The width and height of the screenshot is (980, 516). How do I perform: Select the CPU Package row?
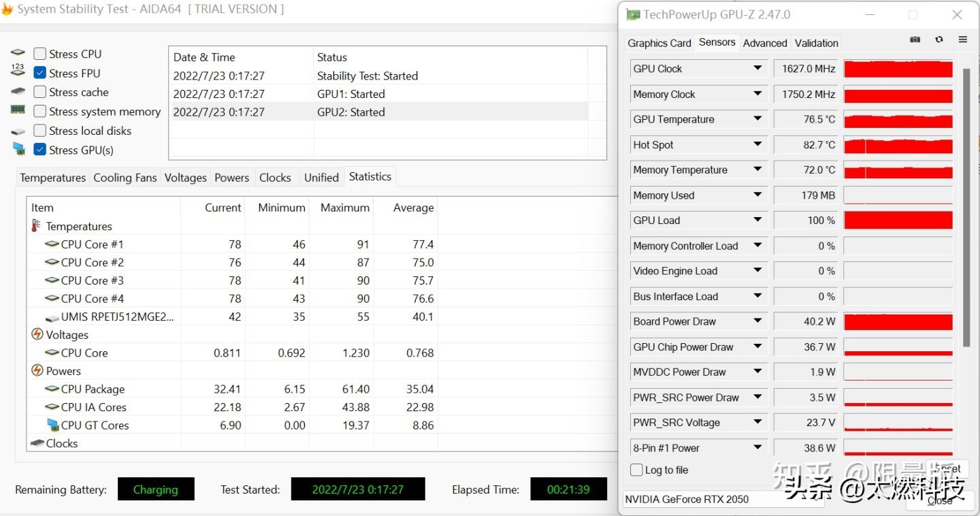coord(93,389)
